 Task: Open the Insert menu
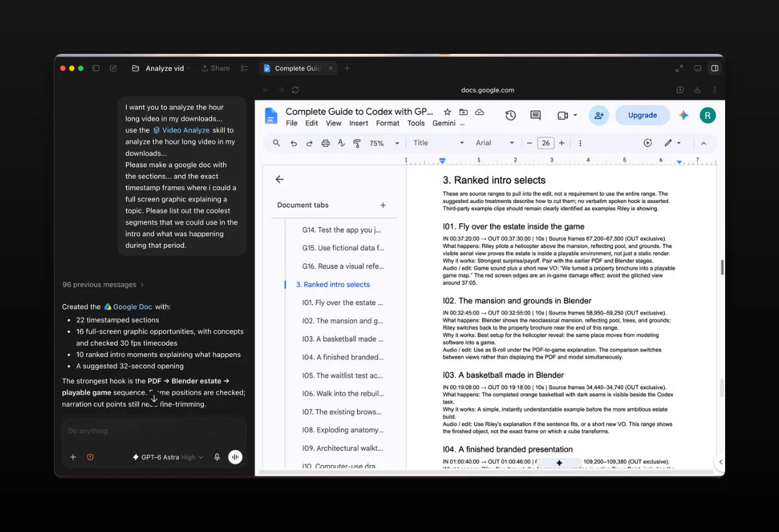(358, 123)
